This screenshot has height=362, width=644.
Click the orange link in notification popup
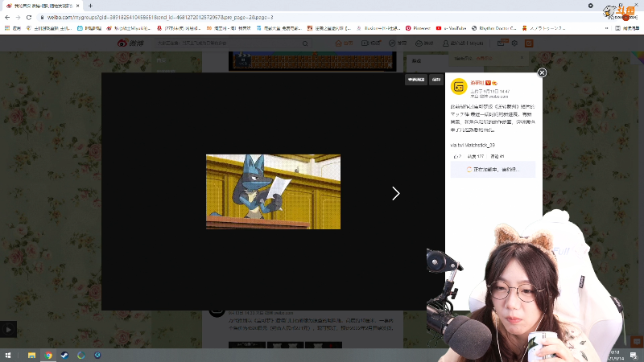[484, 58]
